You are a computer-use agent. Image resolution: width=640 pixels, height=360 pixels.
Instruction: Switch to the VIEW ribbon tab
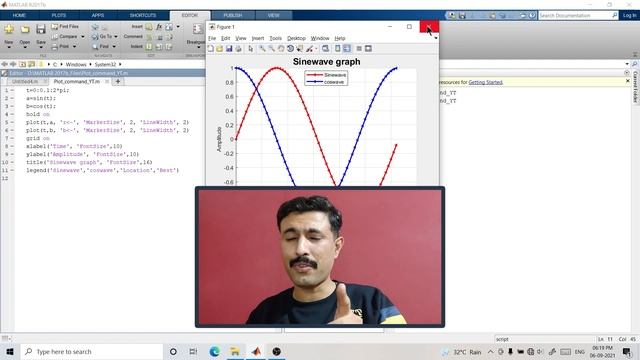click(x=273, y=16)
